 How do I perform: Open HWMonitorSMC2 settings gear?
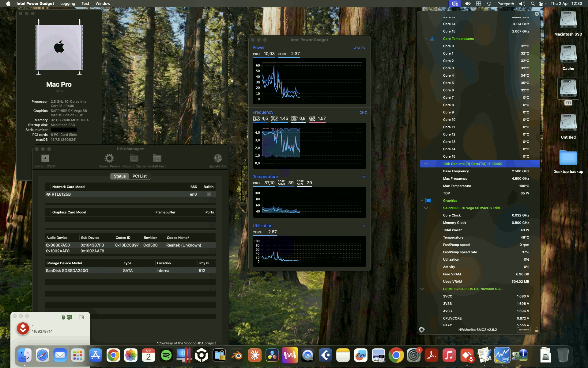(x=422, y=330)
